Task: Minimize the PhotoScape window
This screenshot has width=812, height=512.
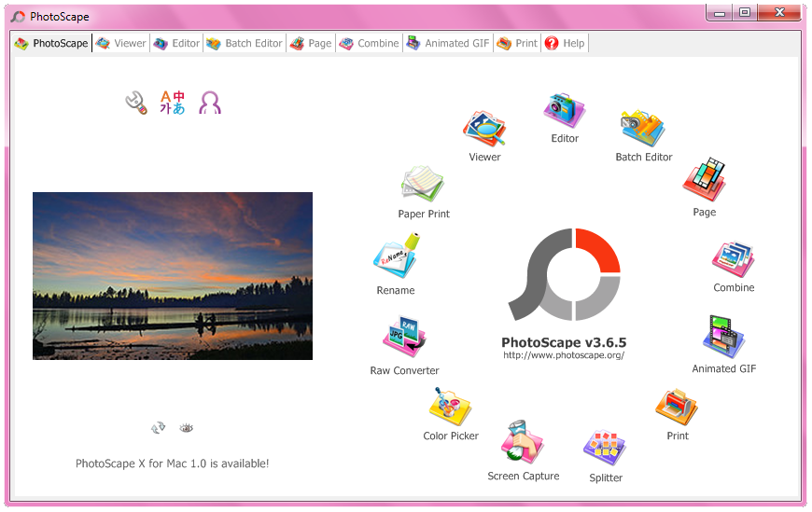Action: coord(720,12)
